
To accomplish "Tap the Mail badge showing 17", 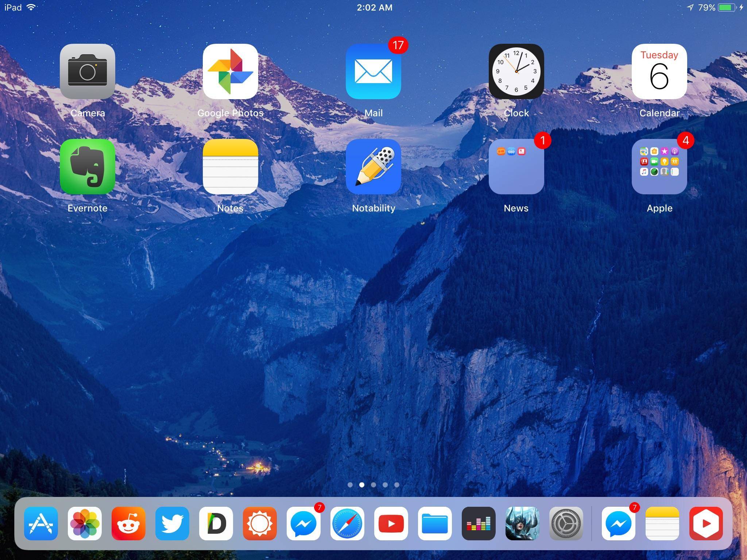I will point(398,45).
